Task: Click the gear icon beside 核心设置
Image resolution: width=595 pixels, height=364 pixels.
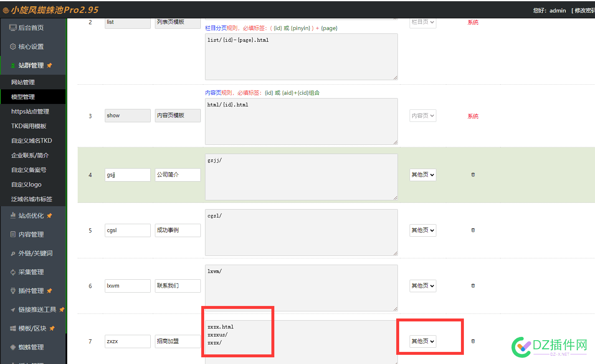Action: coord(13,47)
